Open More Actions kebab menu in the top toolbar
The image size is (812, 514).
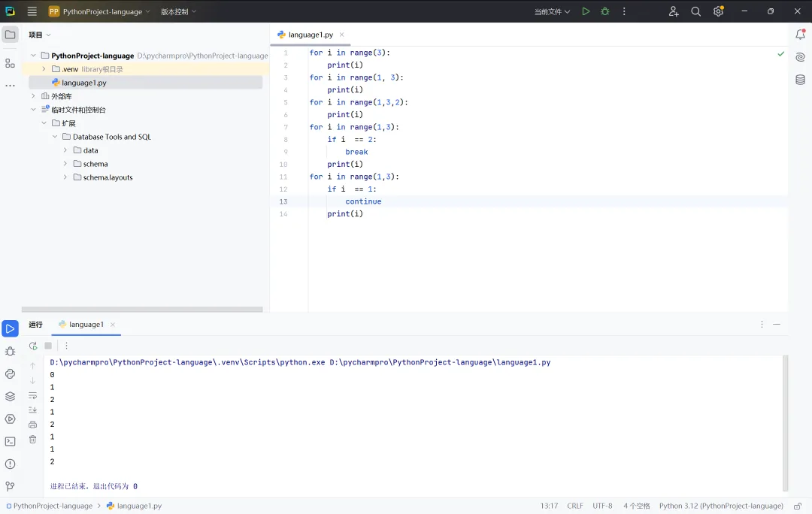coord(624,11)
